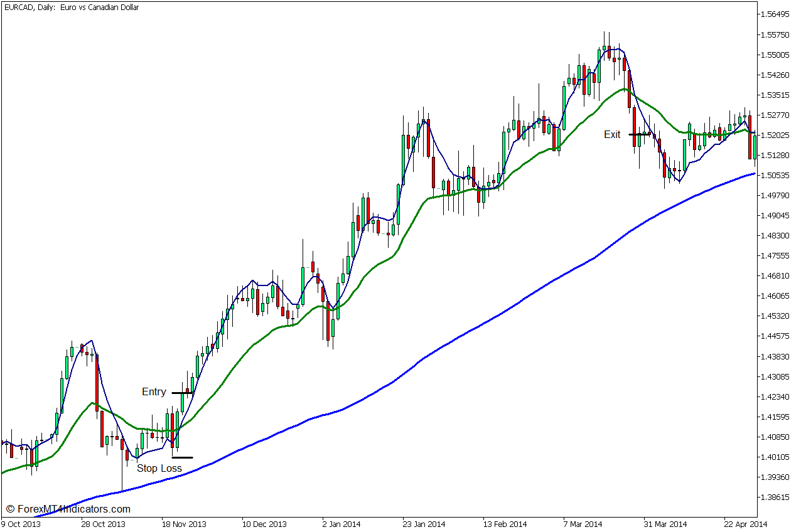This screenshot has height=532, width=801.
Task: Click the 28 Oct 2013 date label
Action: (x=103, y=524)
